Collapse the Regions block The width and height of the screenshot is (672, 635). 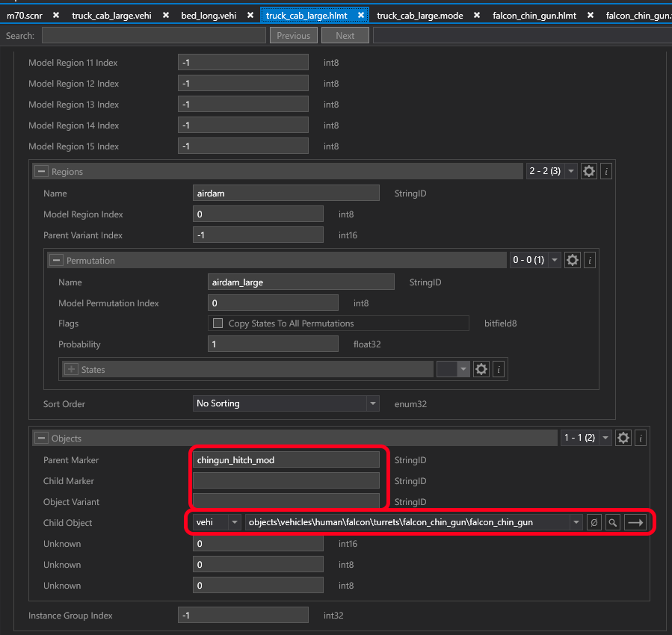click(42, 172)
